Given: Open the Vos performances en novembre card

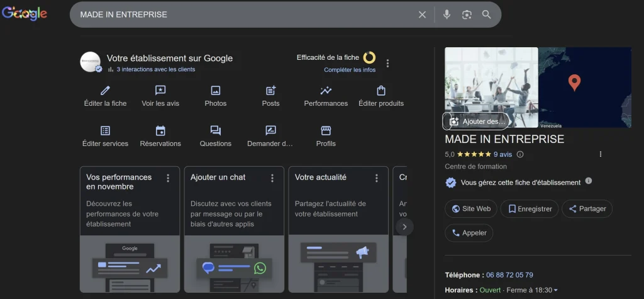Looking at the screenshot, I should pyautogui.click(x=130, y=230).
